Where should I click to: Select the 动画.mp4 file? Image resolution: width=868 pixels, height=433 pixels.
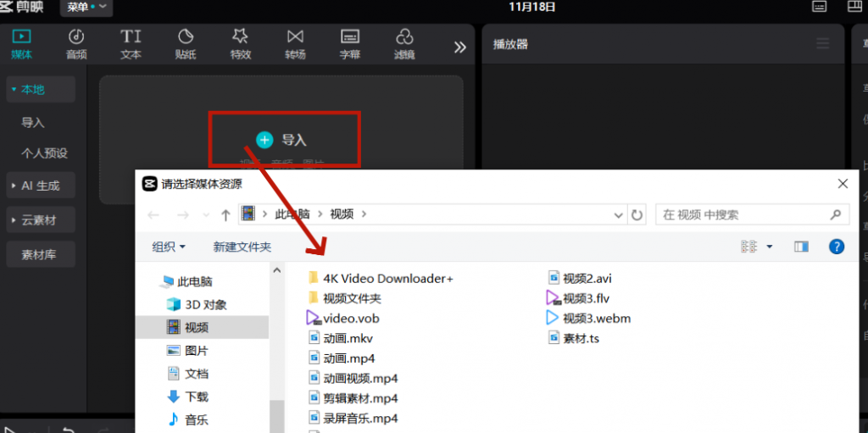point(348,358)
